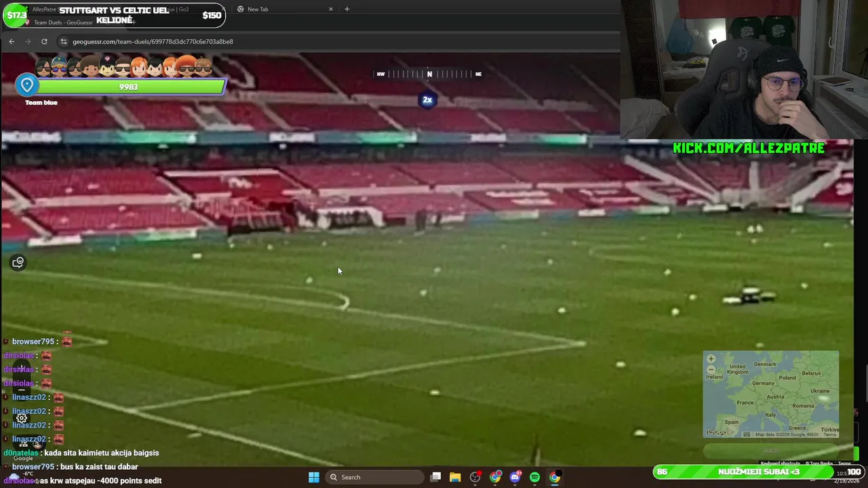Zoom in on the guess map
This screenshot has height=488, width=868.
(x=711, y=359)
